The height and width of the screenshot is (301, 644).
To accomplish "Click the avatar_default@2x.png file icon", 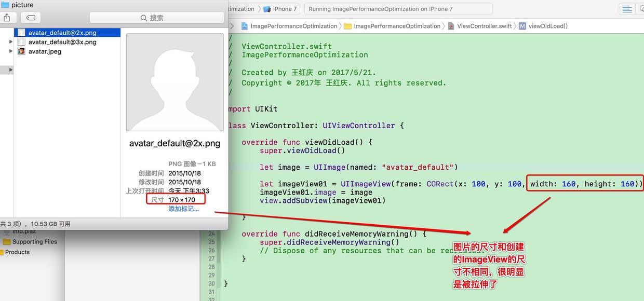I will click(x=21, y=32).
